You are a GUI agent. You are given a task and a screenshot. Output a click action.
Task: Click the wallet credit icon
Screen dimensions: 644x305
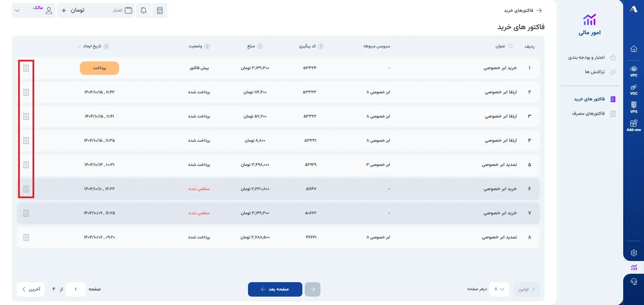click(129, 10)
